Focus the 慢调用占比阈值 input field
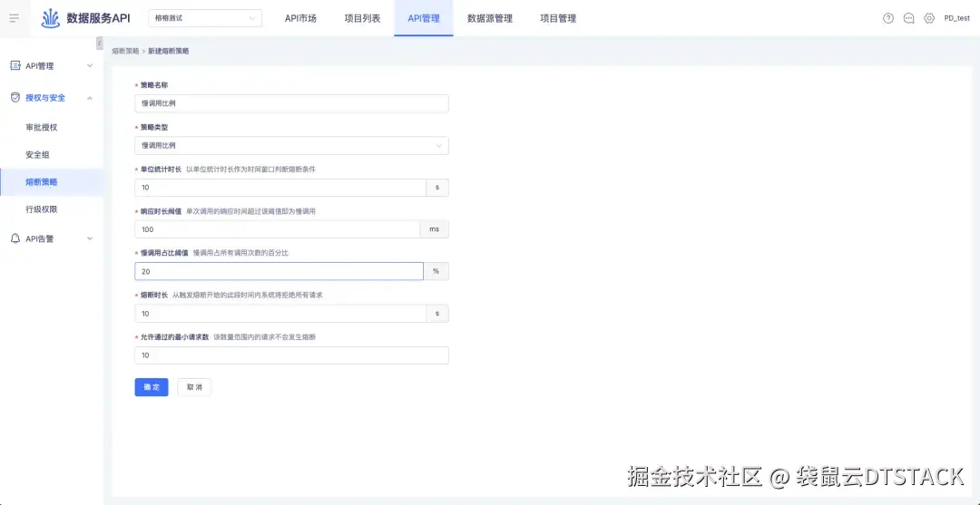 (279, 271)
